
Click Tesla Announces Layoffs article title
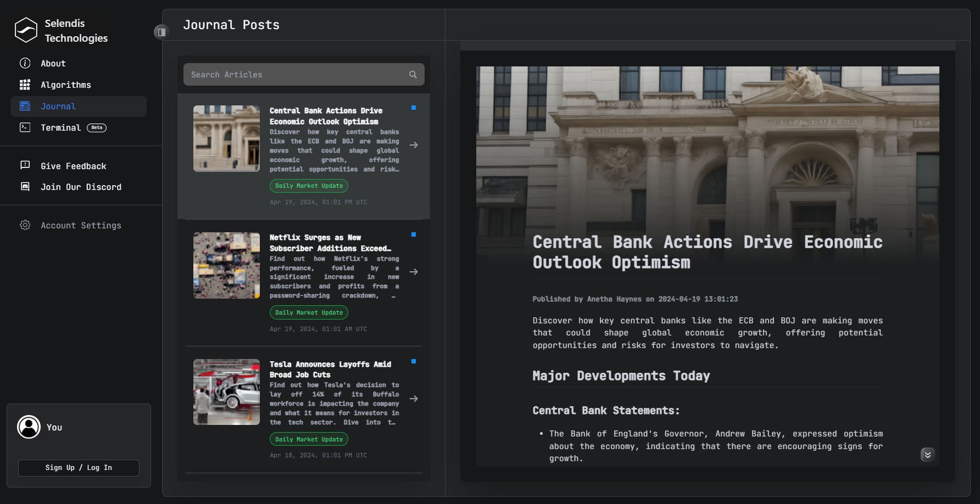point(330,369)
